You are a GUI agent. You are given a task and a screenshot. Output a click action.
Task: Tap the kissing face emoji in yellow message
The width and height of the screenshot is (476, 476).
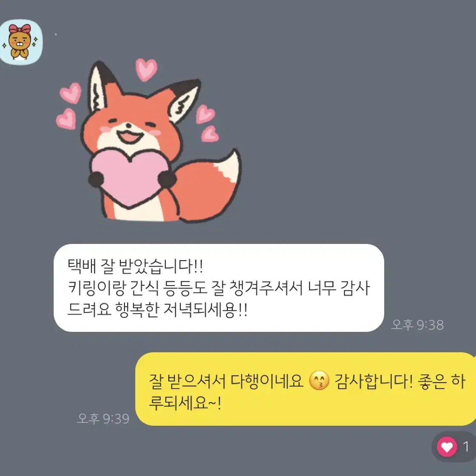pyautogui.click(x=319, y=380)
